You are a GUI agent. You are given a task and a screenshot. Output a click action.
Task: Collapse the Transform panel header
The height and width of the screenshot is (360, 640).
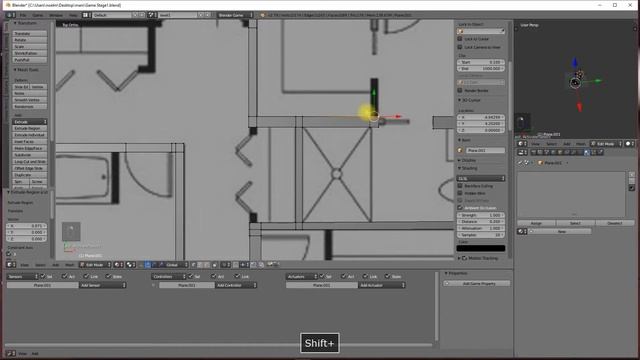pyautogui.click(x=25, y=23)
